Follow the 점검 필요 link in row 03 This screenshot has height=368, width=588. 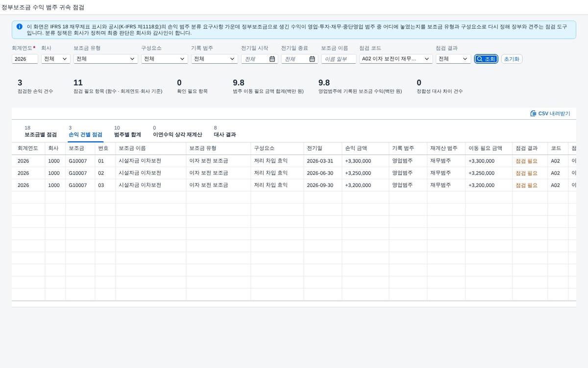[x=527, y=185]
